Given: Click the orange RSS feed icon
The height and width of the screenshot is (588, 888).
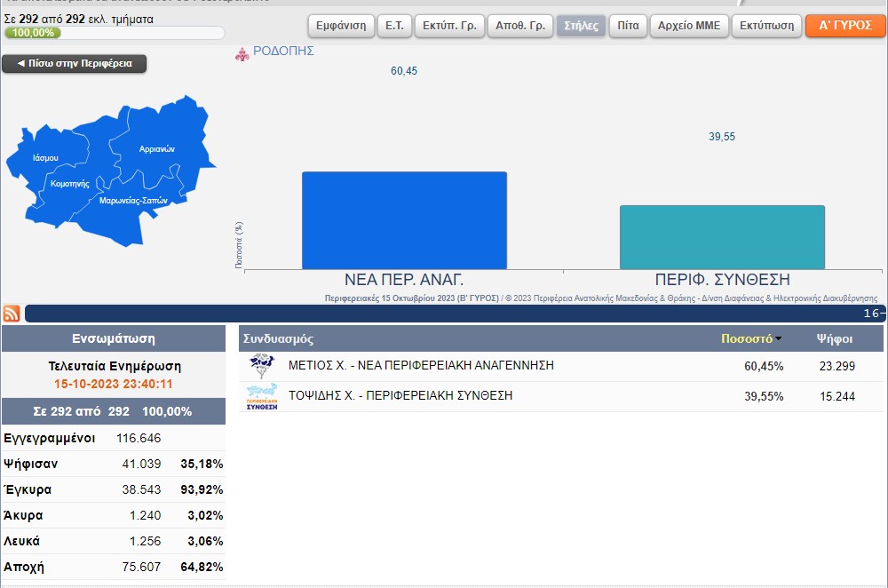Looking at the screenshot, I should pyautogui.click(x=12, y=314).
